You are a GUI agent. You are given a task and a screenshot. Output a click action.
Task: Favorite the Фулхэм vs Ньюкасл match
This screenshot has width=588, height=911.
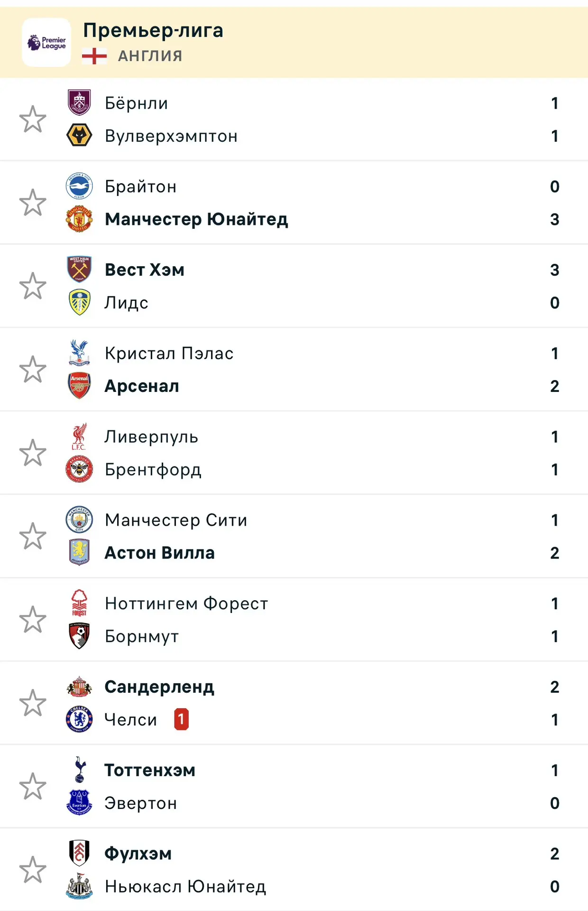coord(33,870)
